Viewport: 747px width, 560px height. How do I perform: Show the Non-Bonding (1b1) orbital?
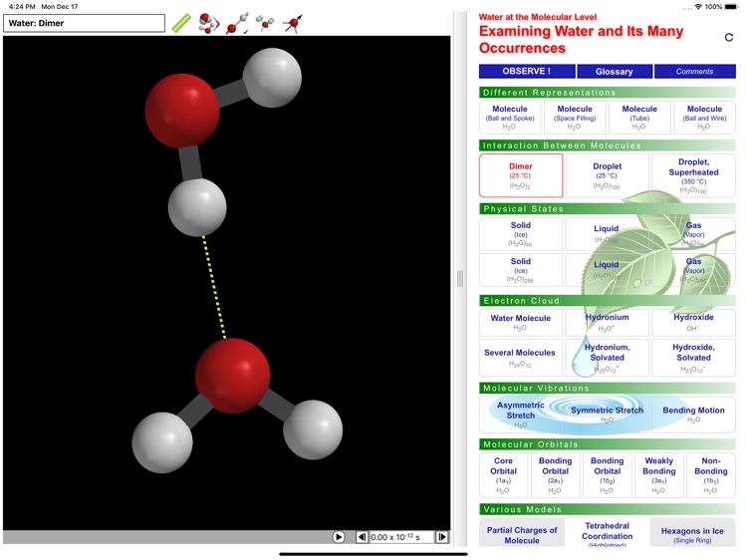click(x=711, y=475)
